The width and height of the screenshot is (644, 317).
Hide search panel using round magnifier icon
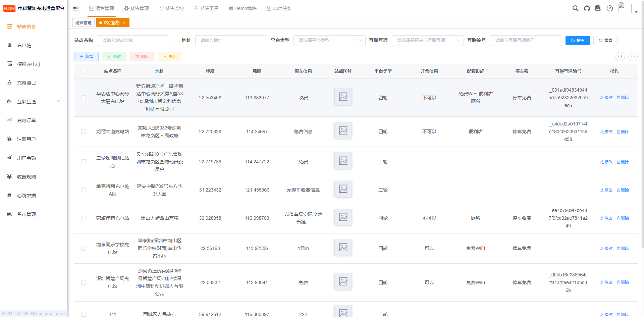coord(620,56)
